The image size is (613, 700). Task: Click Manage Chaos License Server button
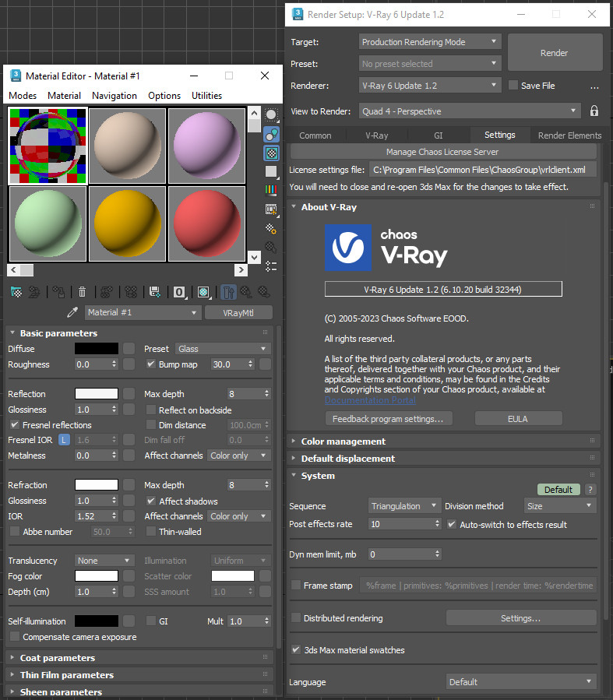442,152
